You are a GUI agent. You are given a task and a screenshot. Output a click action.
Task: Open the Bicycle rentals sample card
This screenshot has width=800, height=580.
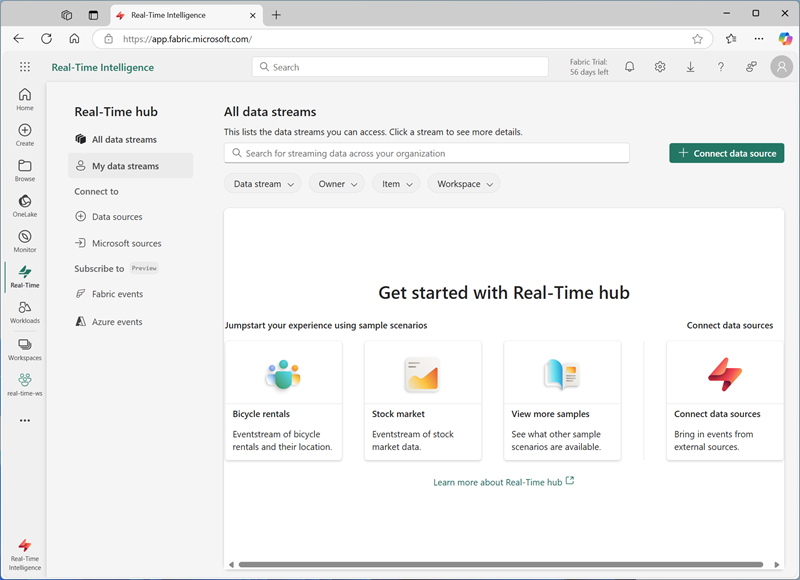tap(284, 401)
